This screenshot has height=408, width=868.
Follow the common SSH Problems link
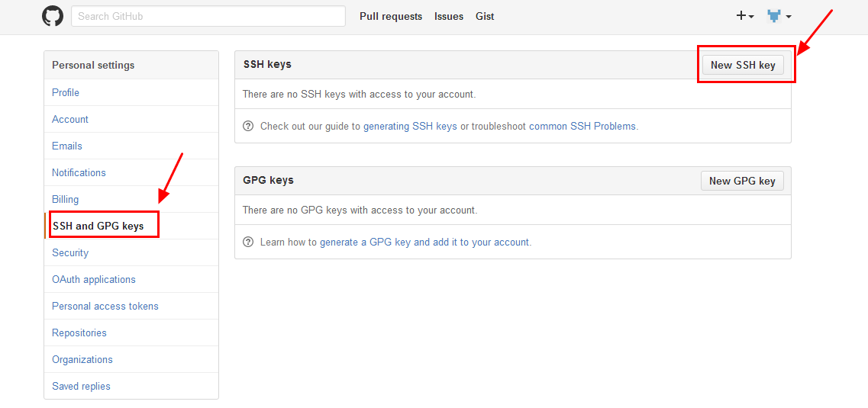(582, 126)
